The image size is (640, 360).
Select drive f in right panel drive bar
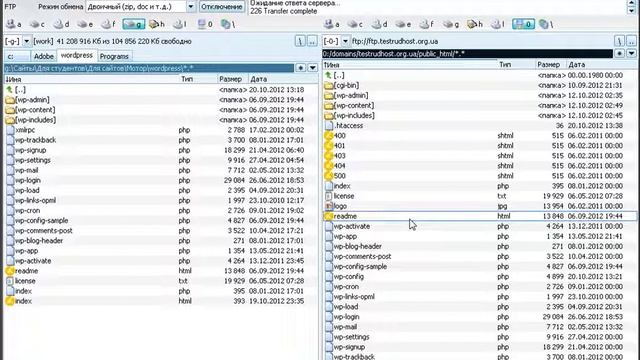427,24
